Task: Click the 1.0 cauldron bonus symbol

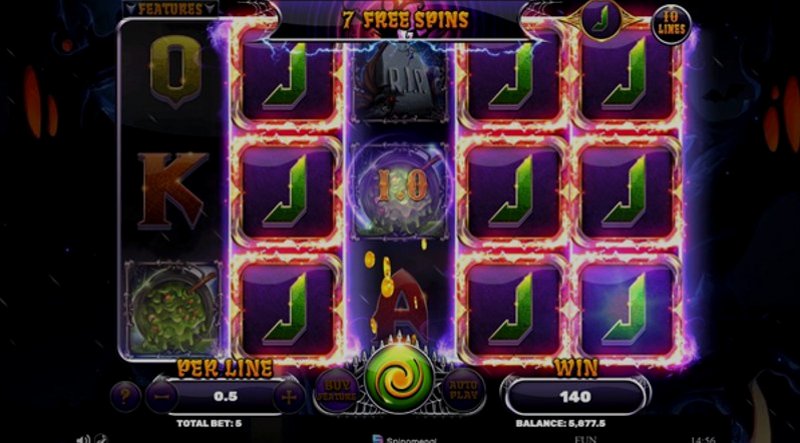Action: 401,190
